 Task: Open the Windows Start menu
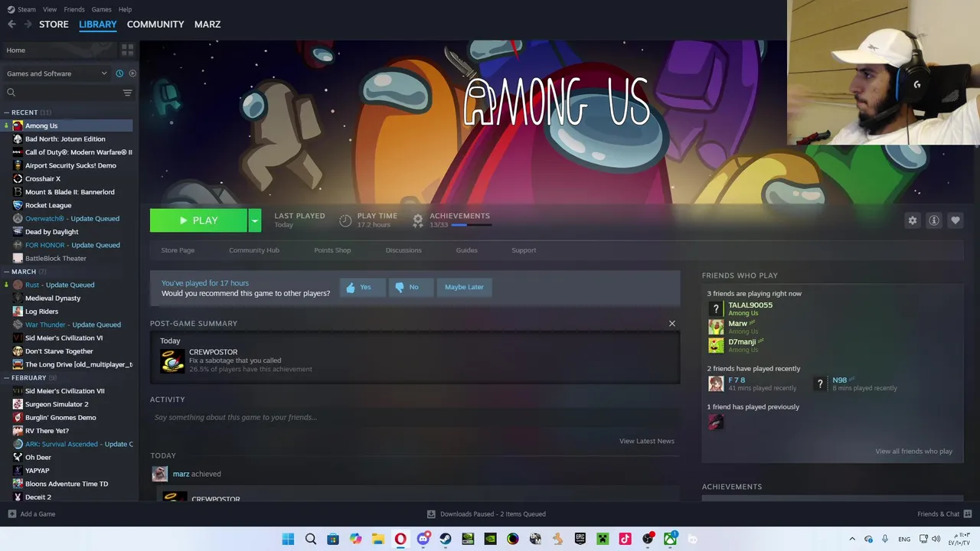[x=288, y=539]
